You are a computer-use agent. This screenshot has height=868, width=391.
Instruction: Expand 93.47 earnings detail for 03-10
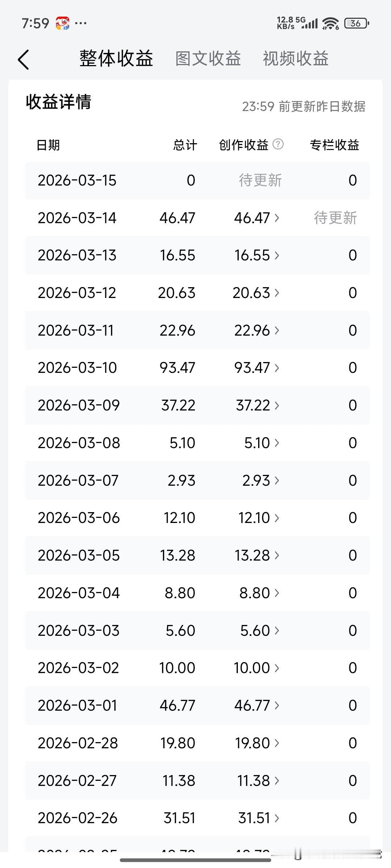257,368
